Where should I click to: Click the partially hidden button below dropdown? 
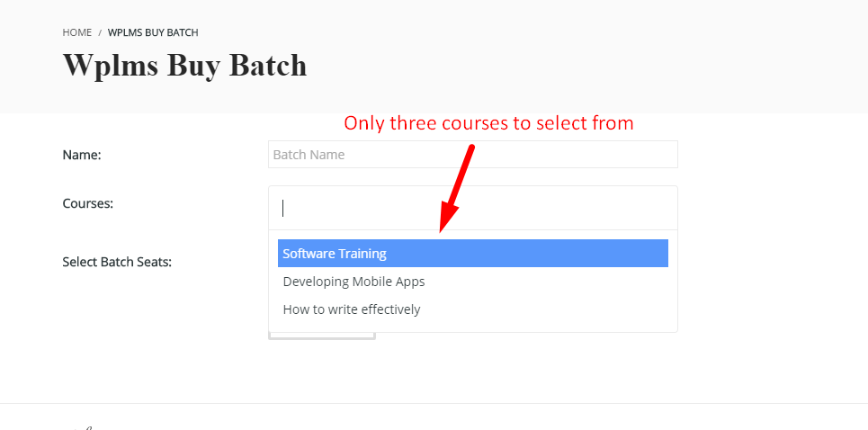[x=322, y=336]
